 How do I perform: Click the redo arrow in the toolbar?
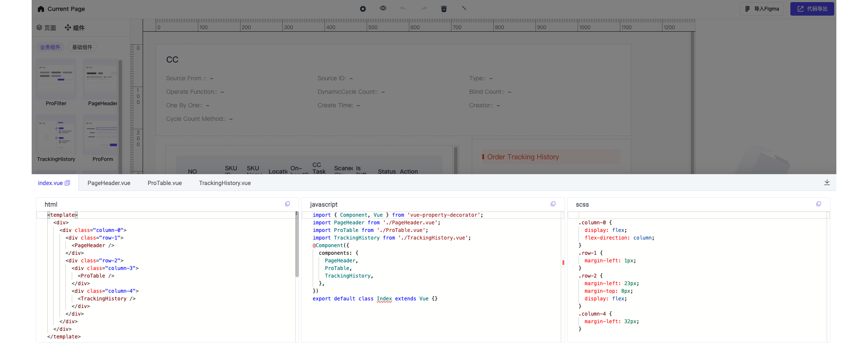(x=424, y=9)
